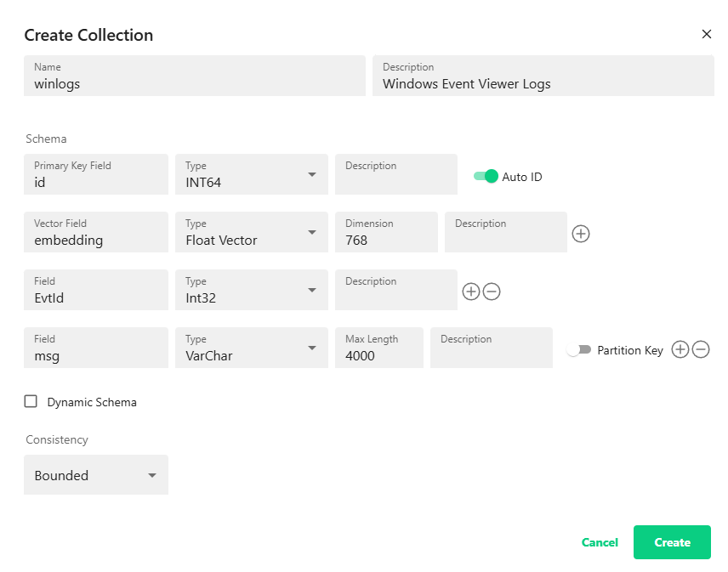Close the Create Collection dialog
The height and width of the screenshot is (572, 728).
pyautogui.click(x=706, y=34)
